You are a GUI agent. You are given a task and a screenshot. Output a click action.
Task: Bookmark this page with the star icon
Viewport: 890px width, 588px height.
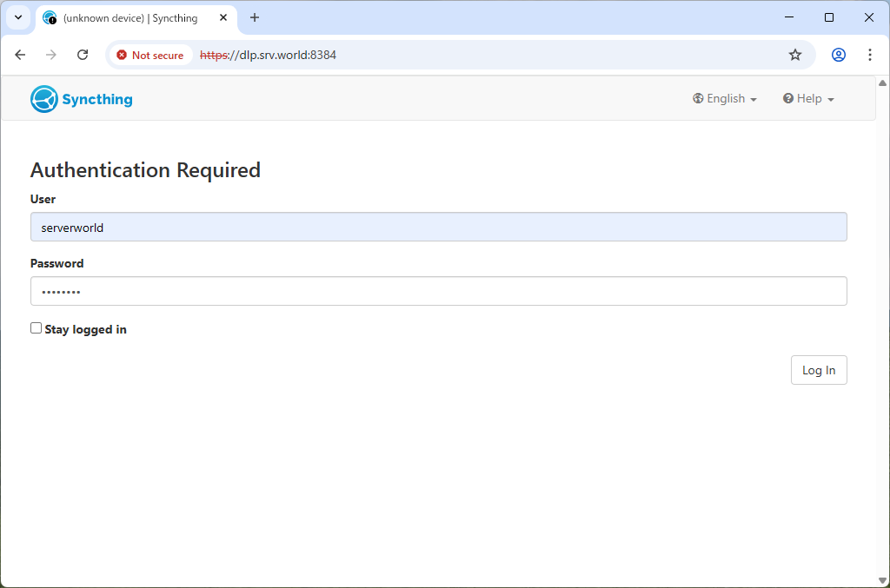tap(795, 55)
